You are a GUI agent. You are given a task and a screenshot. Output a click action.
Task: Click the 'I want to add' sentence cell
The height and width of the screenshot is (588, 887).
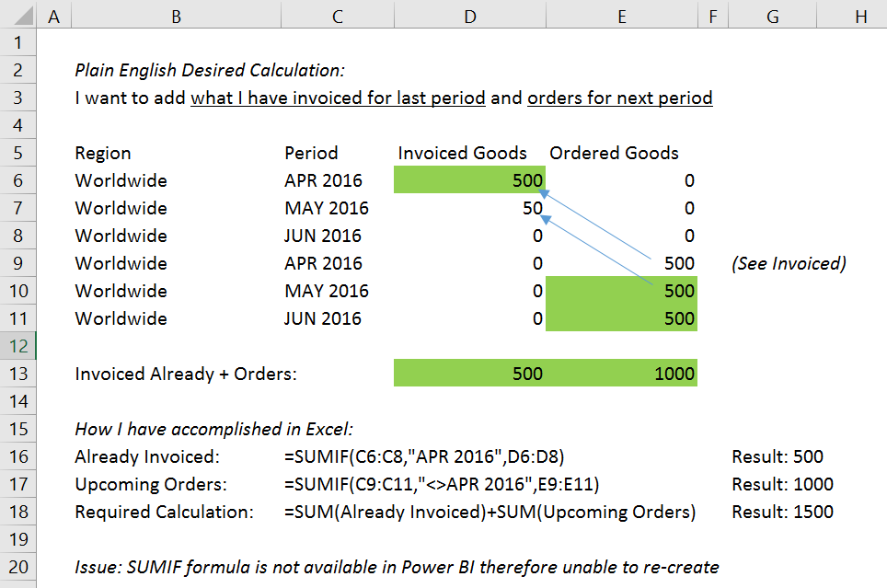pos(394,98)
